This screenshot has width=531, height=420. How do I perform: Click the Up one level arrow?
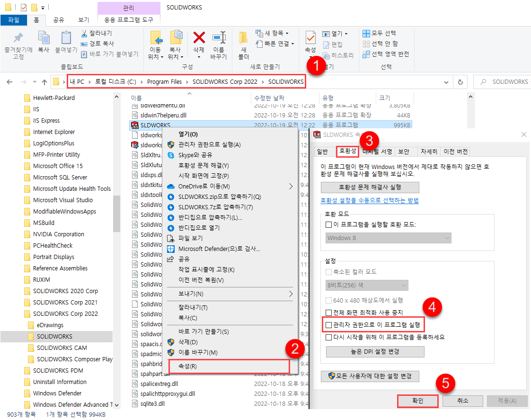coord(44,82)
